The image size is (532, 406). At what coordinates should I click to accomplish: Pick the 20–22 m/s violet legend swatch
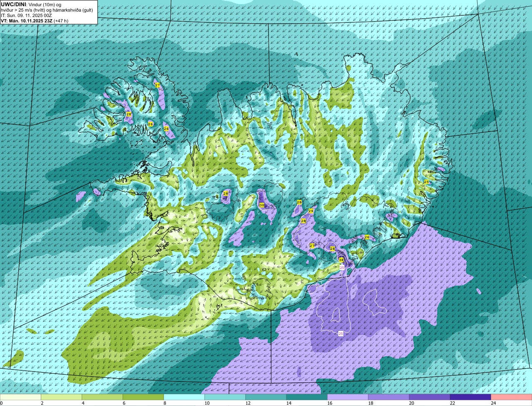429,397
